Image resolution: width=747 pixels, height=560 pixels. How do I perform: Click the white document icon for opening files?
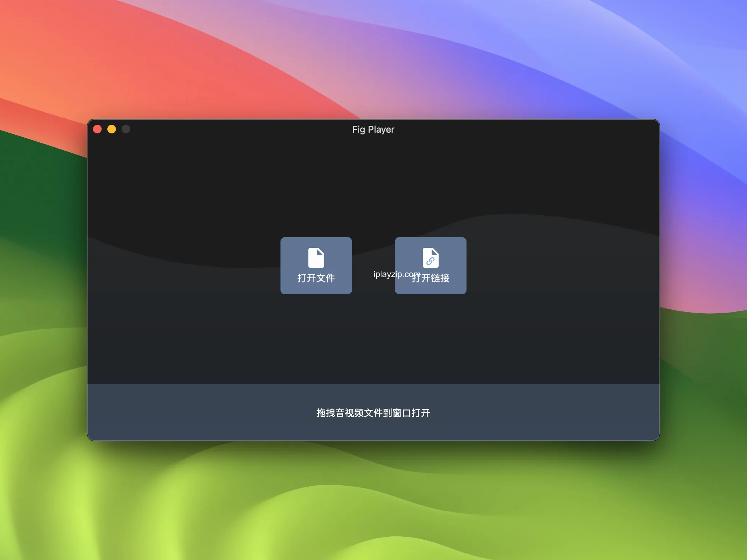(316, 257)
